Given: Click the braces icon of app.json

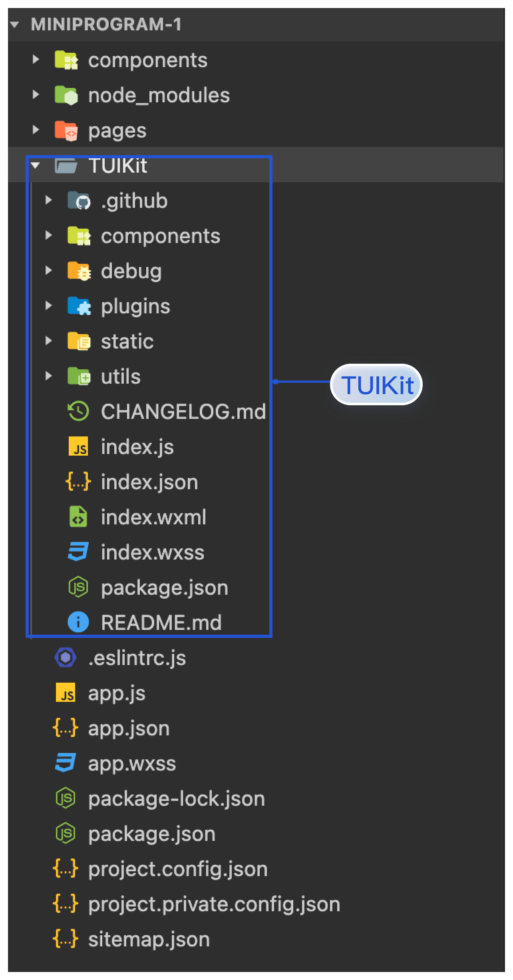Looking at the screenshot, I should point(65,728).
